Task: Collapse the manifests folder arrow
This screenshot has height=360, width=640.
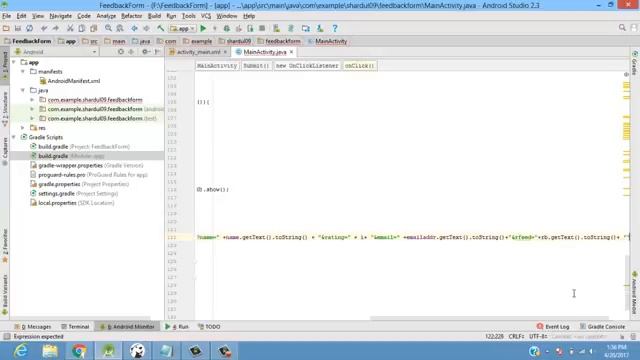Action: pos(23,71)
